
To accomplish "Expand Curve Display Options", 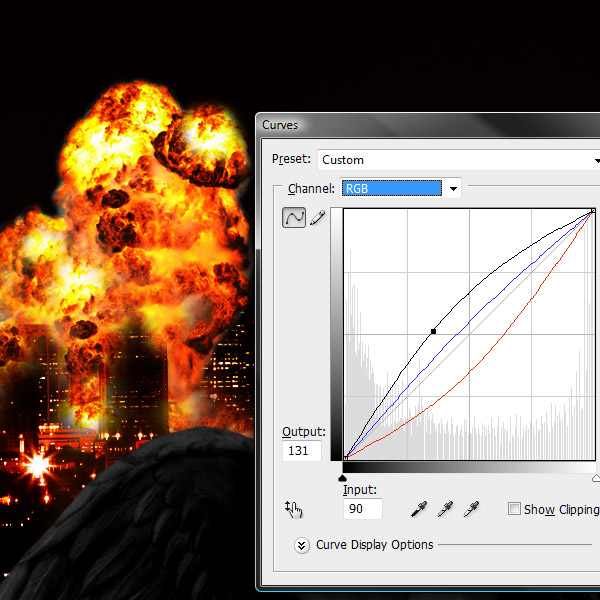I will coord(302,545).
